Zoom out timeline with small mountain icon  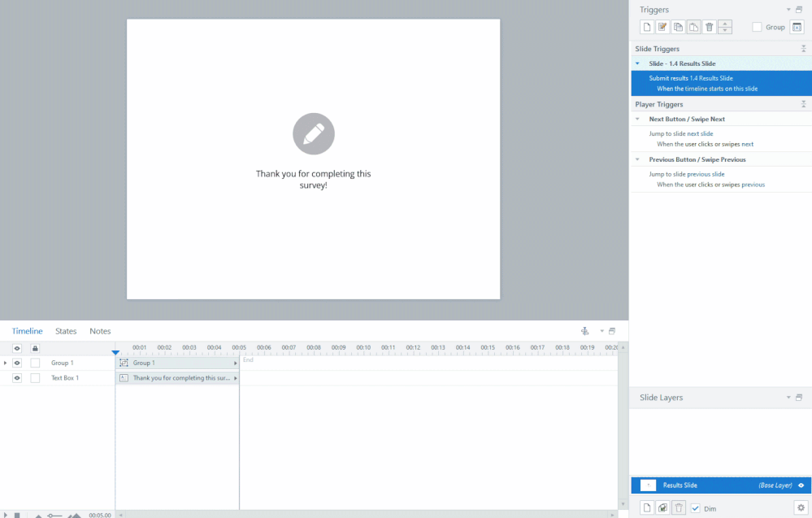coord(38,516)
